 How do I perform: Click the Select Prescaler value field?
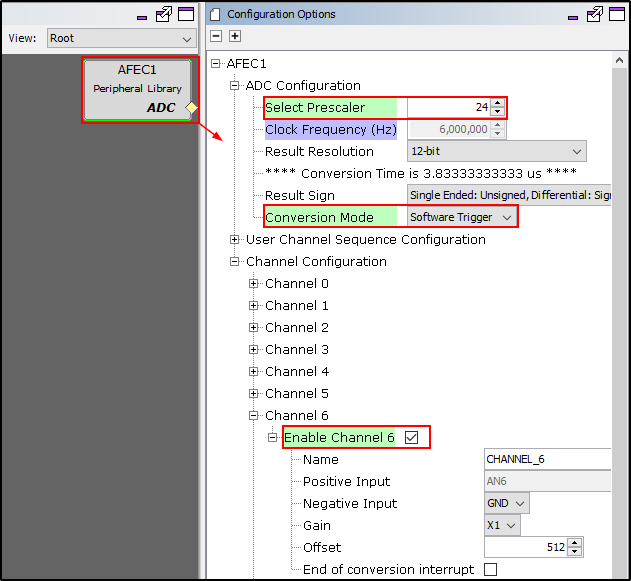450,107
